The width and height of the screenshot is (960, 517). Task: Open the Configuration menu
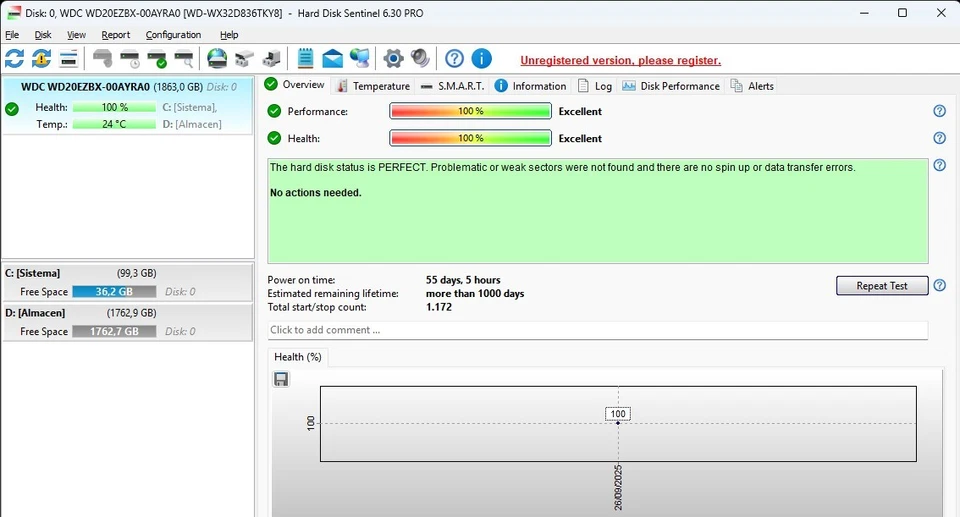coord(173,35)
